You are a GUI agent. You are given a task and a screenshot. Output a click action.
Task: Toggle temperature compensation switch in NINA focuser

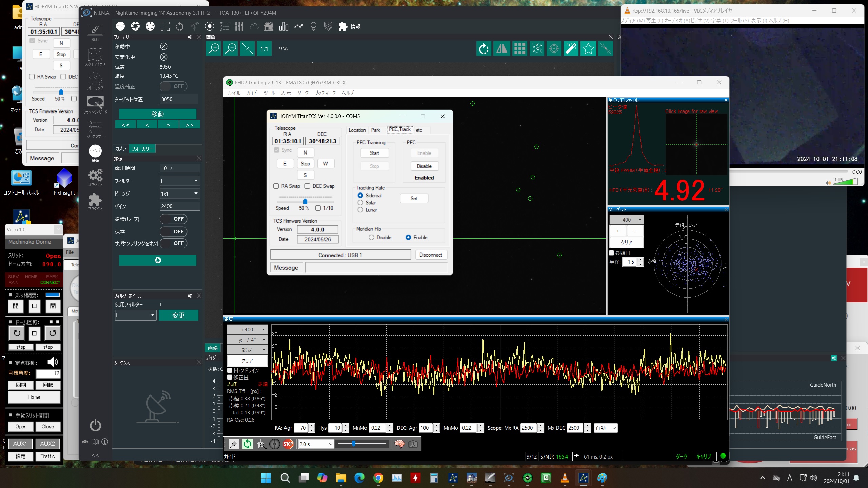click(174, 86)
